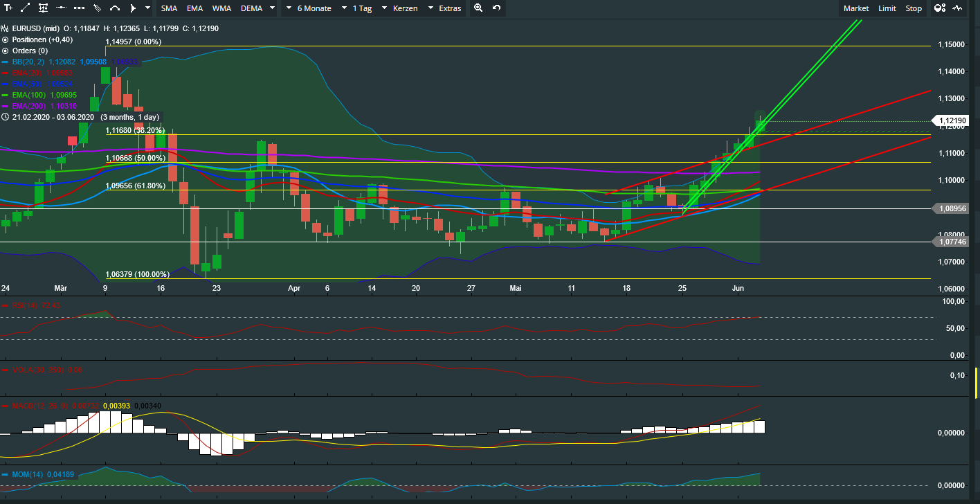Toggle Positionen (+0,40) visibility
Image resolution: width=980 pixels, height=504 pixels.
click(x=6, y=39)
